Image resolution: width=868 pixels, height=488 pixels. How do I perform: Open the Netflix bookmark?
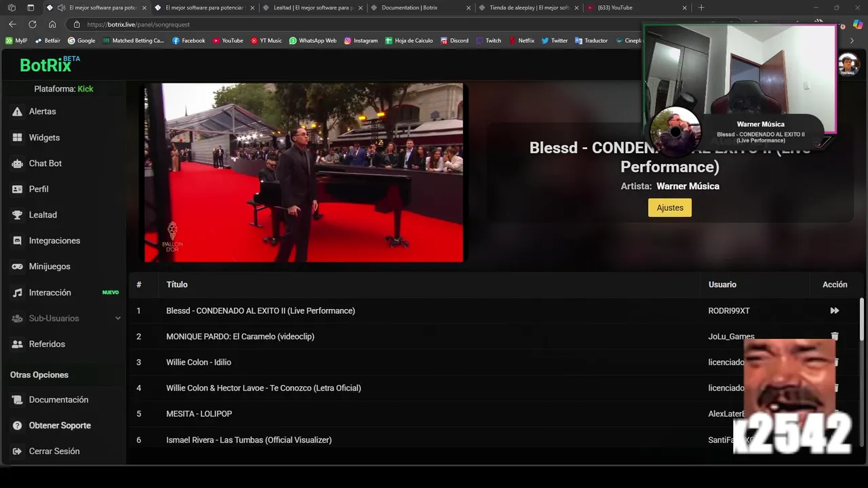[521, 41]
